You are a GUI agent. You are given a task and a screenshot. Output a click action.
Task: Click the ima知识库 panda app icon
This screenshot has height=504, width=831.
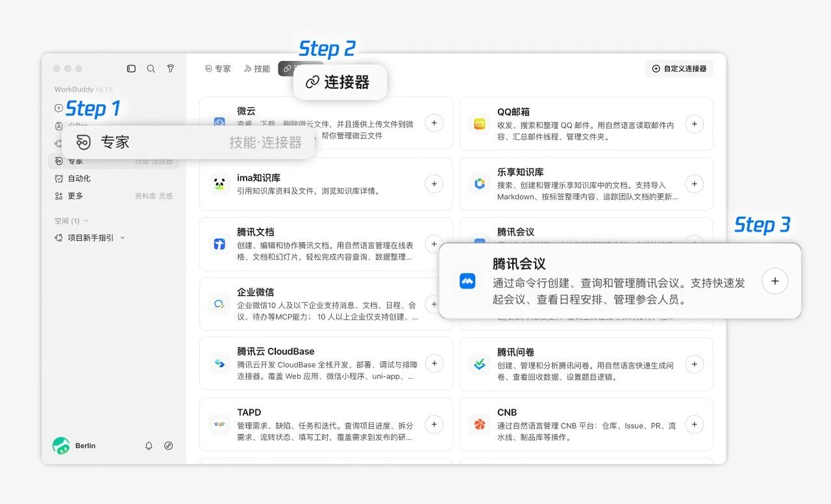click(219, 184)
